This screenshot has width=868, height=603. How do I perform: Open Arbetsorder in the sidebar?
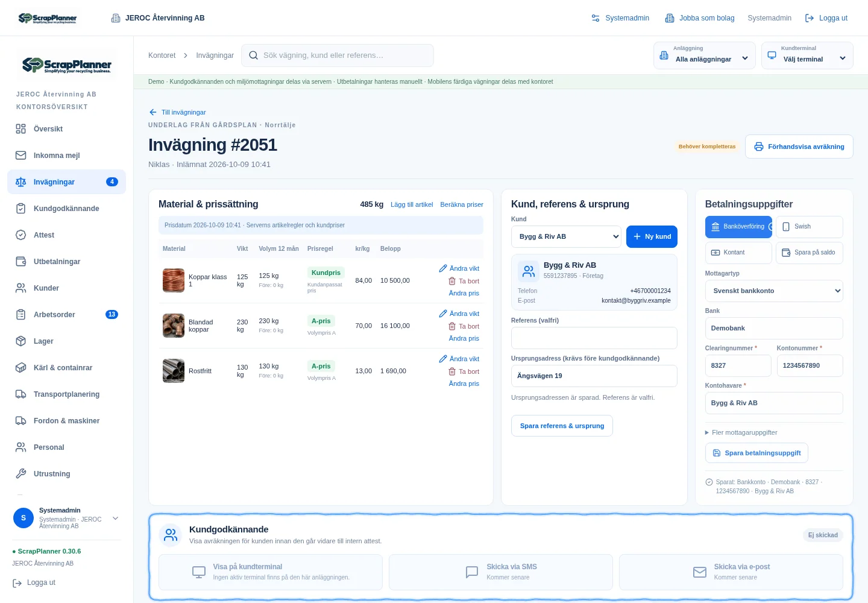(66, 315)
